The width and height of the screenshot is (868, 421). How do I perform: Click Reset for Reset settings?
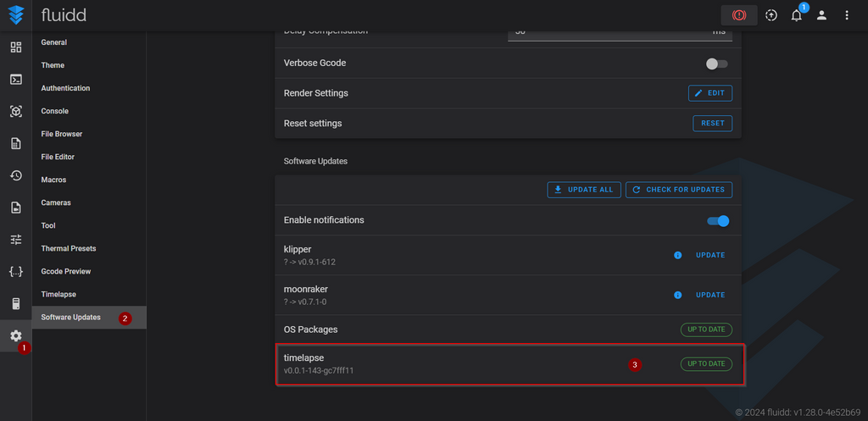point(712,123)
